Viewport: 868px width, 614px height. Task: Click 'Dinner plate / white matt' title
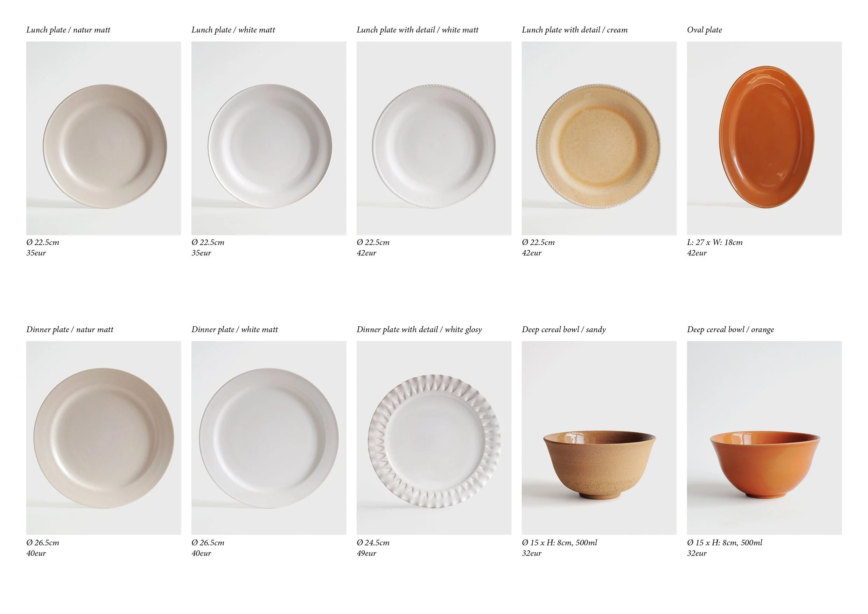[235, 330]
